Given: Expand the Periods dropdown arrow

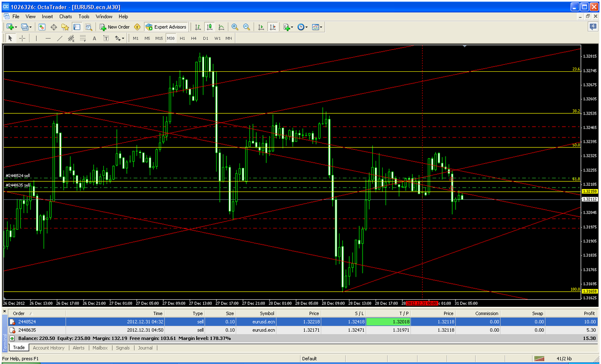Looking at the screenshot, I should pyautogui.click(x=307, y=27).
